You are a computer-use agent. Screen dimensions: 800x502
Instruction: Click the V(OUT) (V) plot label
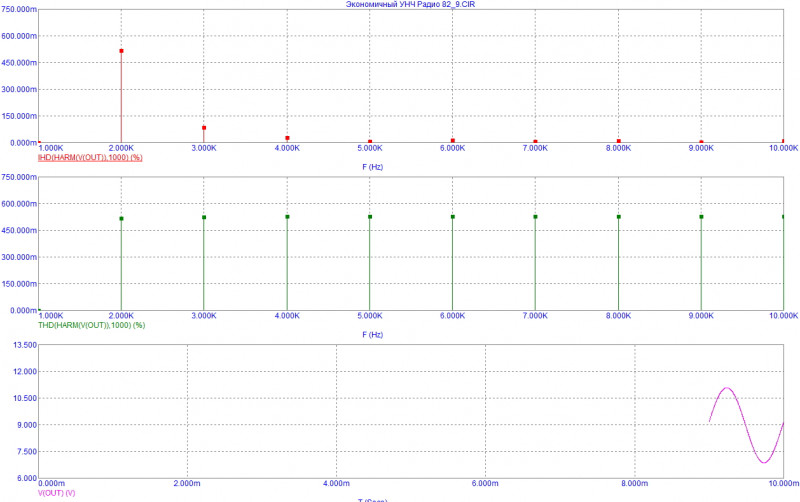pyautogui.click(x=57, y=493)
